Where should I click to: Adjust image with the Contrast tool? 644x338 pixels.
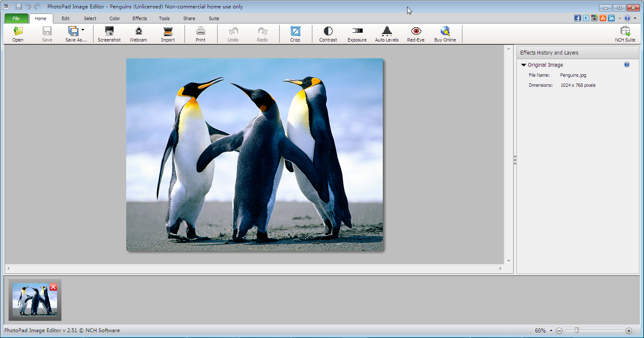328,34
